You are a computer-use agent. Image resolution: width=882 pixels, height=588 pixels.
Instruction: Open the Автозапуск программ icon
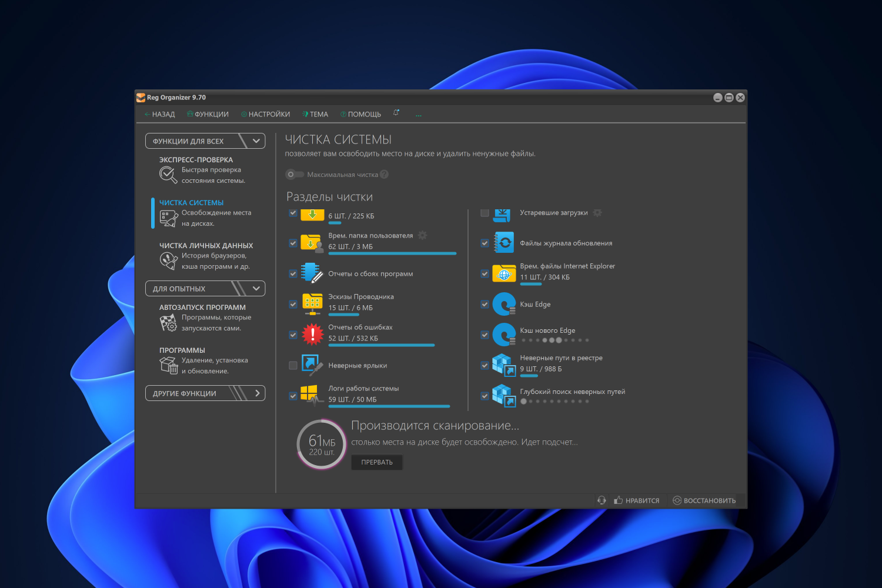click(168, 322)
